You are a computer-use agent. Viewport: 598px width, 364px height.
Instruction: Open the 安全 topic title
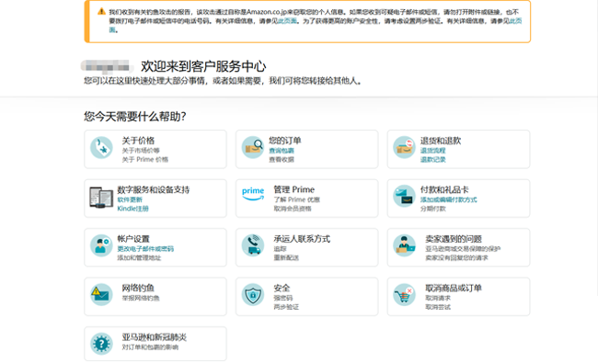282,288
